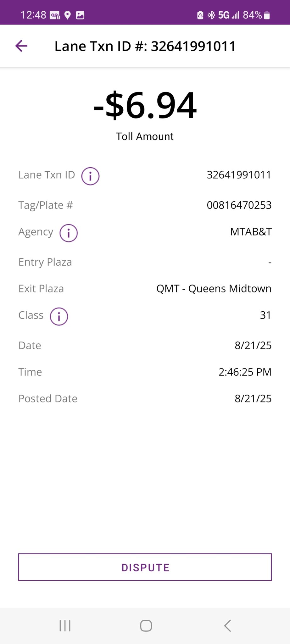
Task: Tap the purple back arrow in header
Action: click(x=21, y=46)
